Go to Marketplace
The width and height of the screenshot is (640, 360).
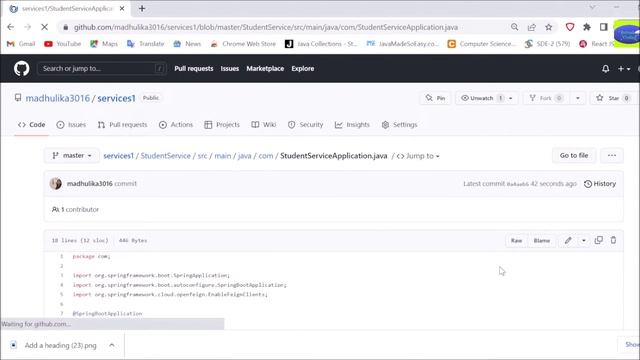(265, 69)
